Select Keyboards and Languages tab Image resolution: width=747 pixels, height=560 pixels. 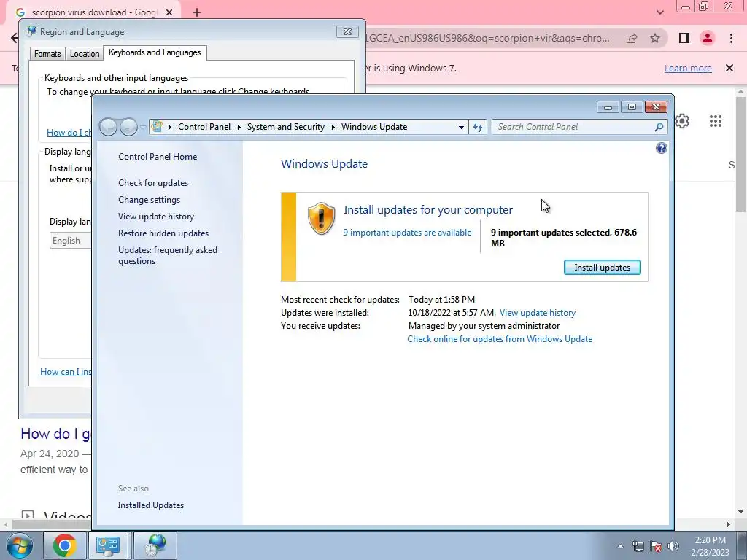point(155,52)
